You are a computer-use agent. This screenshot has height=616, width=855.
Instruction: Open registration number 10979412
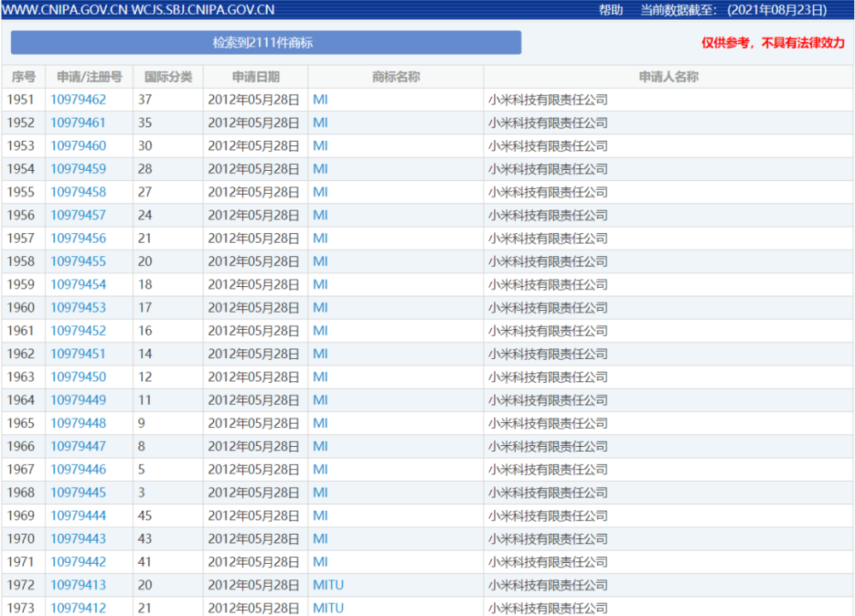point(78,607)
